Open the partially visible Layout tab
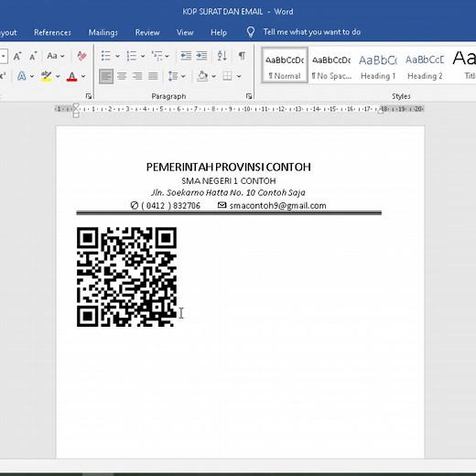Image resolution: width=476 pixels, height=476 pixels. [x=8, y=32]
